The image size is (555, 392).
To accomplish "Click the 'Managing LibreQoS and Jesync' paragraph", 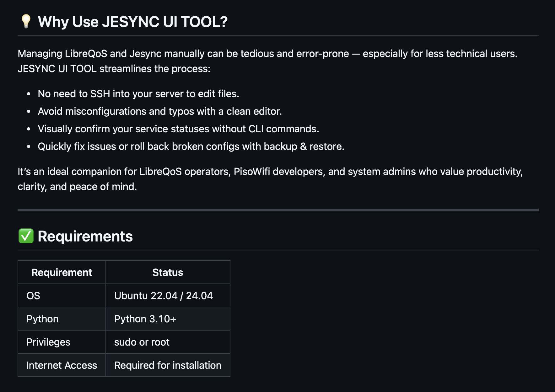I will (267, 61).
